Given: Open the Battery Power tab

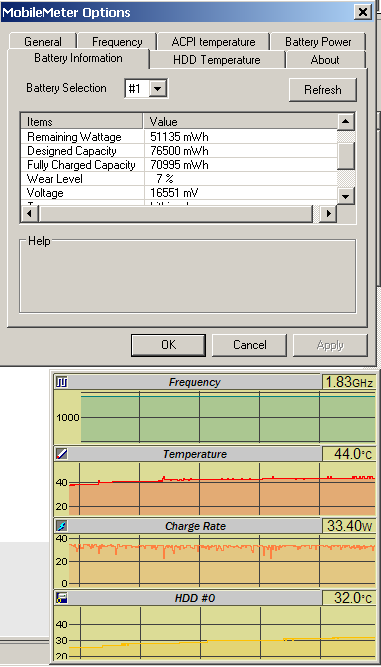Looking at the screenshot, I should (318, 42).
